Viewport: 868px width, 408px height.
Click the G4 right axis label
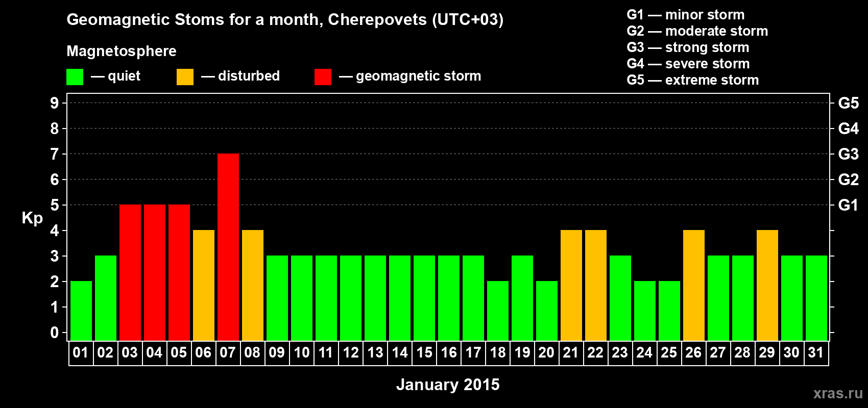point(848,129)
